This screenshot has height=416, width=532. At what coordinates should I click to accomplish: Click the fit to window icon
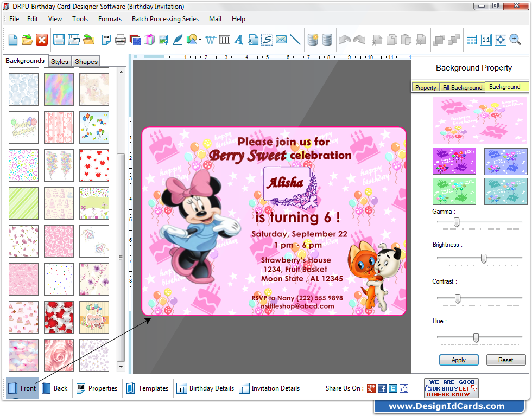click(501, 40)
